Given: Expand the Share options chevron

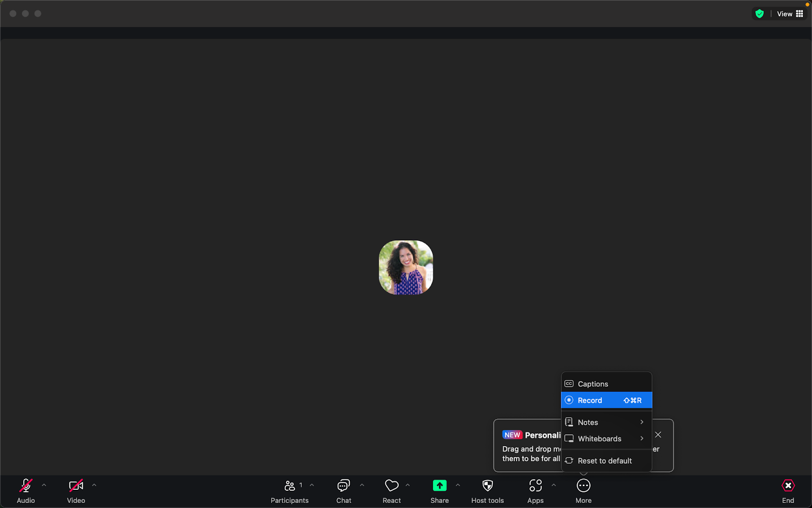Looking at the screenshot, I should (x=458, y=485).
